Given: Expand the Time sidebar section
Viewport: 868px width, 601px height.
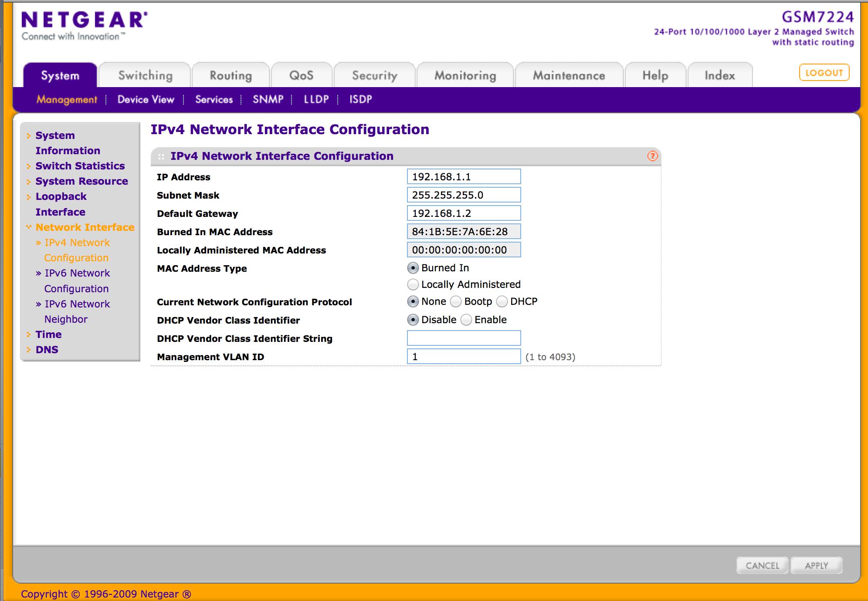Looking at the screenshot, I should [48, 334].
